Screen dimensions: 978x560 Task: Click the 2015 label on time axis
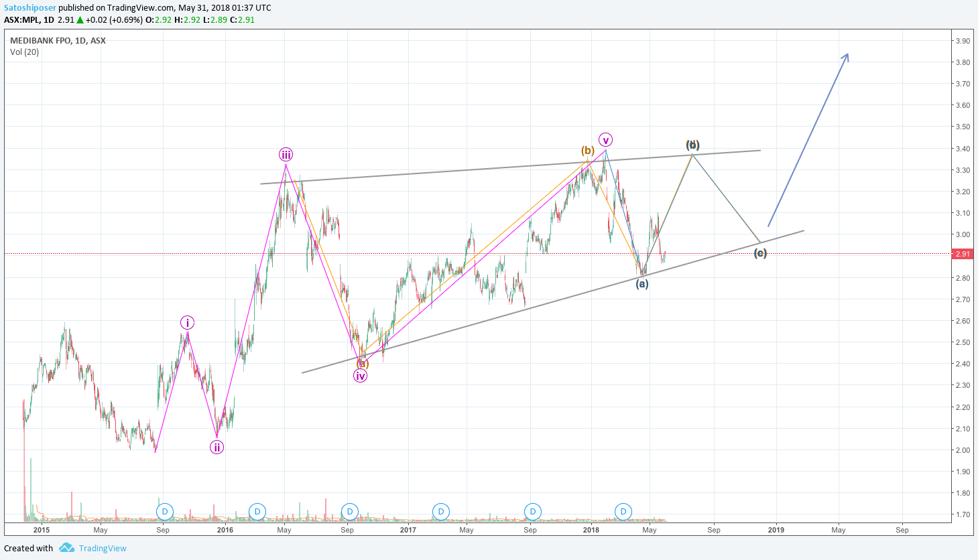[42, 530]
